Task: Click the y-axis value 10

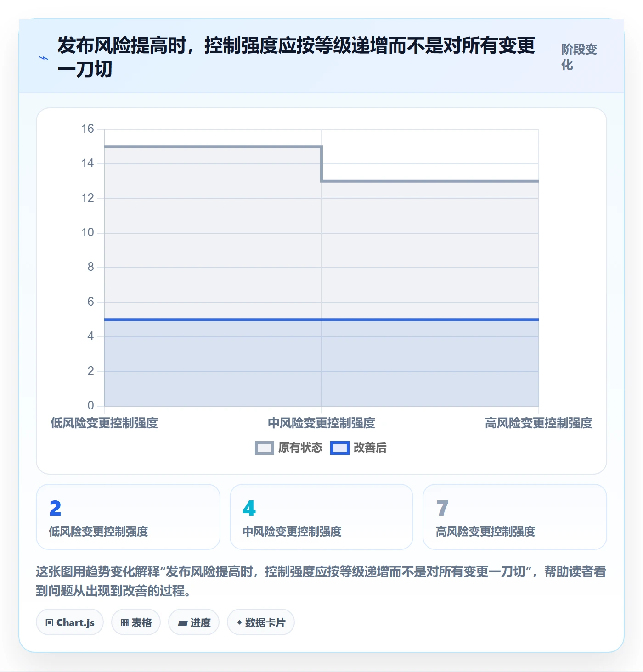Action: 88,233
